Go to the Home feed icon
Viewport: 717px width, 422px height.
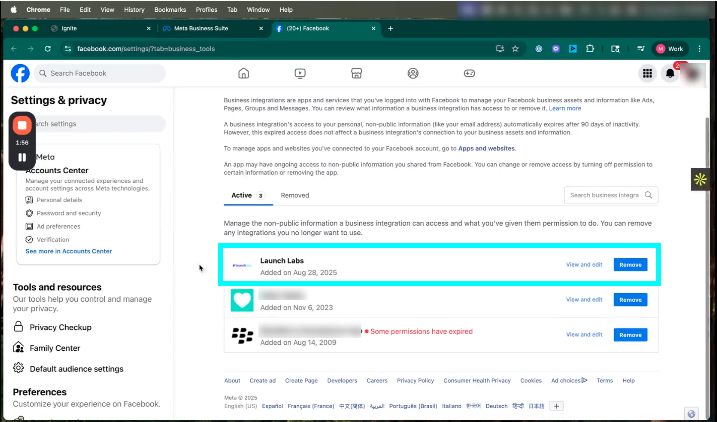pos(244,73)
